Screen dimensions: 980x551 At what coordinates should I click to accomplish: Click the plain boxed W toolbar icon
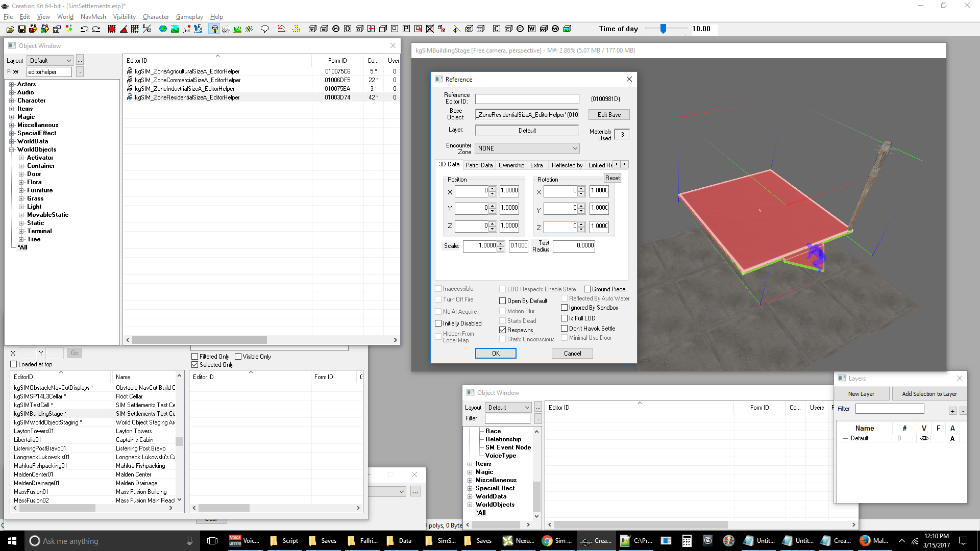[x=532, y=29]
